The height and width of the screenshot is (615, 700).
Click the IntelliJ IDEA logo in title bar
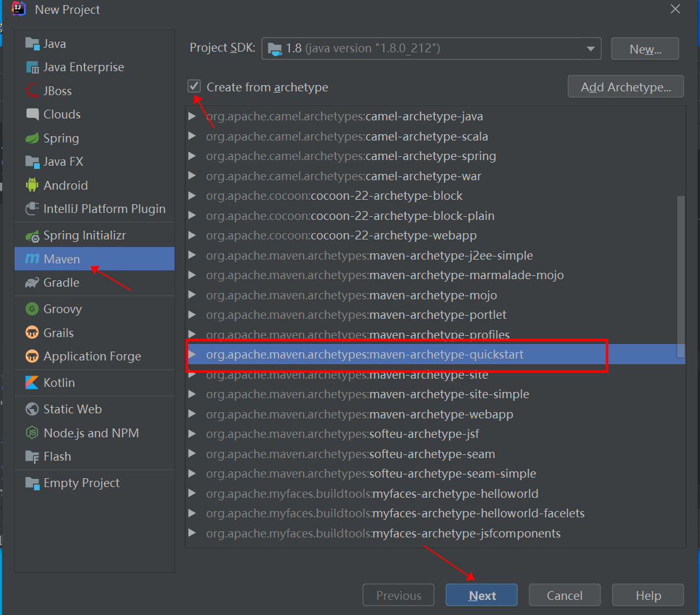[18, 9]
